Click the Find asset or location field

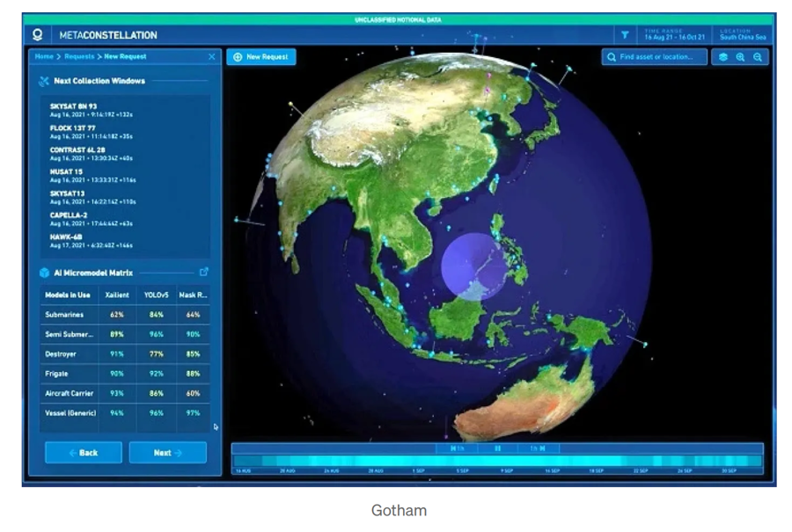point(655,57)
